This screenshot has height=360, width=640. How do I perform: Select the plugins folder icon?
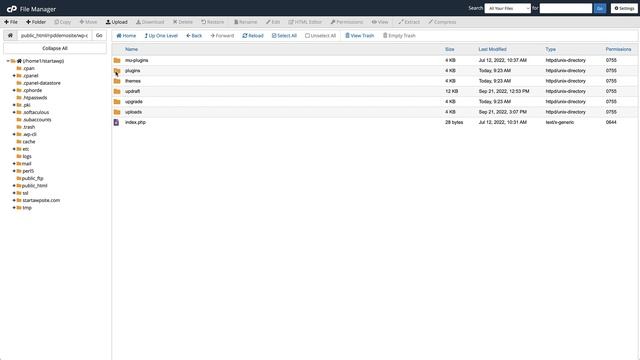[x=117, y=71]
